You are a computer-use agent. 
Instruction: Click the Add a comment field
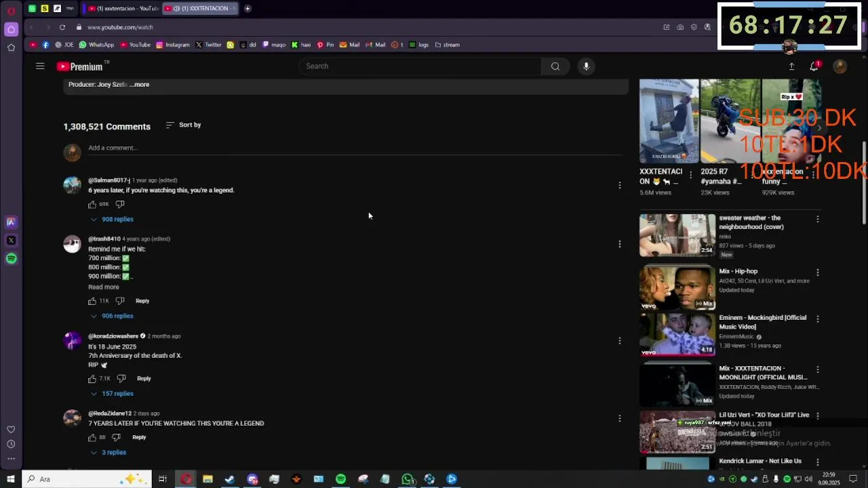tap(355, 148)
